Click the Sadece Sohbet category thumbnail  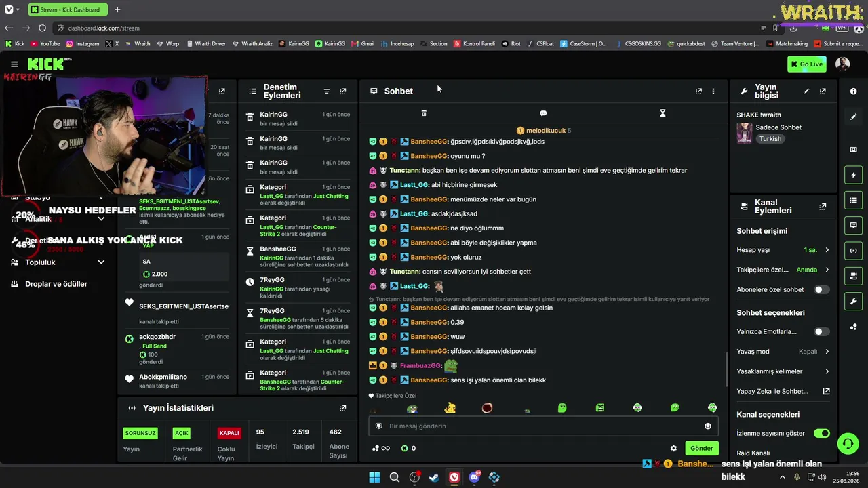(745, 133)
